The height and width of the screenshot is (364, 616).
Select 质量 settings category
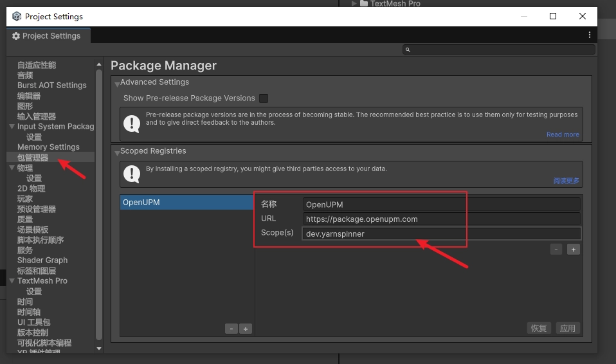tap(25, 219)
